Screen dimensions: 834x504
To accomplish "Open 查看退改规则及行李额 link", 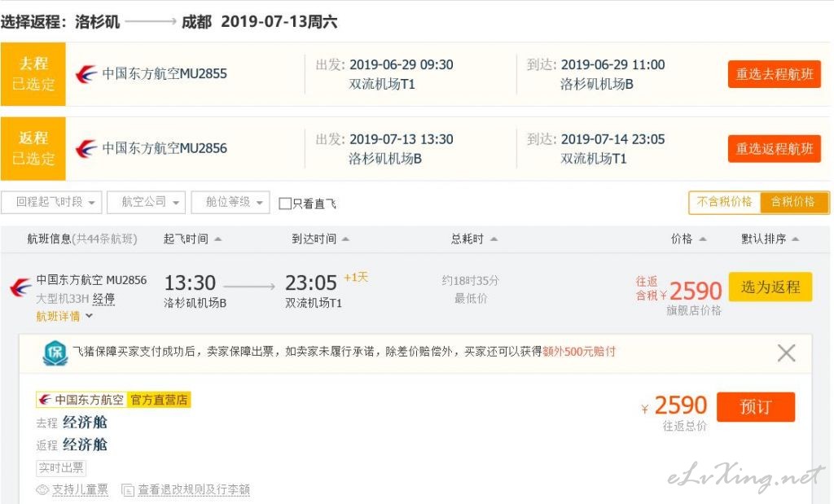I will point(194,489).
